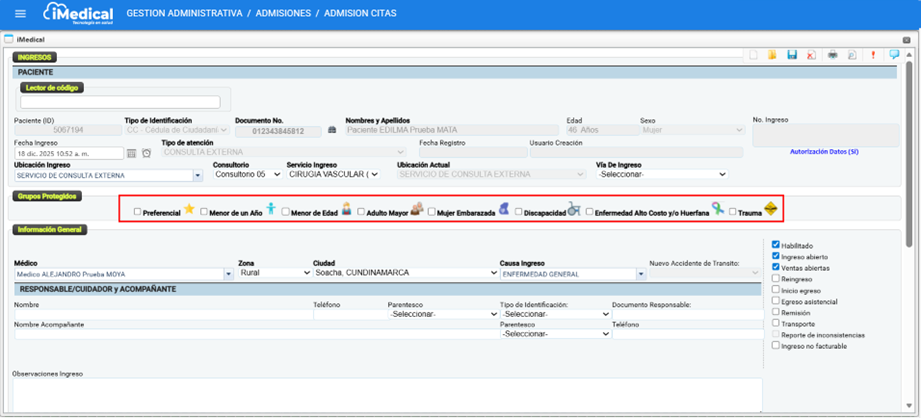Expand the Vía De Ingreso dropdown

tap(661, 174)
